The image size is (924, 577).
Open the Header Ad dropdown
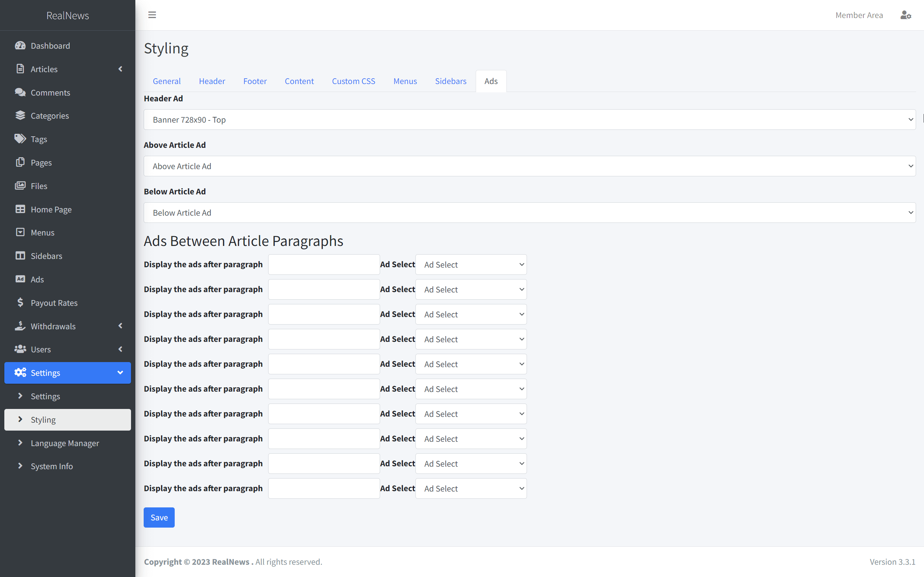click(529, 119)
